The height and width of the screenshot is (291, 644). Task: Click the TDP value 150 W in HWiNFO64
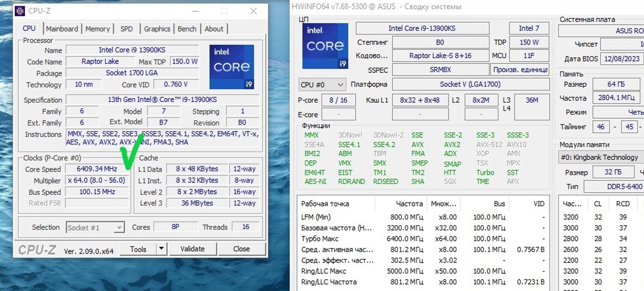click(529, 42)
